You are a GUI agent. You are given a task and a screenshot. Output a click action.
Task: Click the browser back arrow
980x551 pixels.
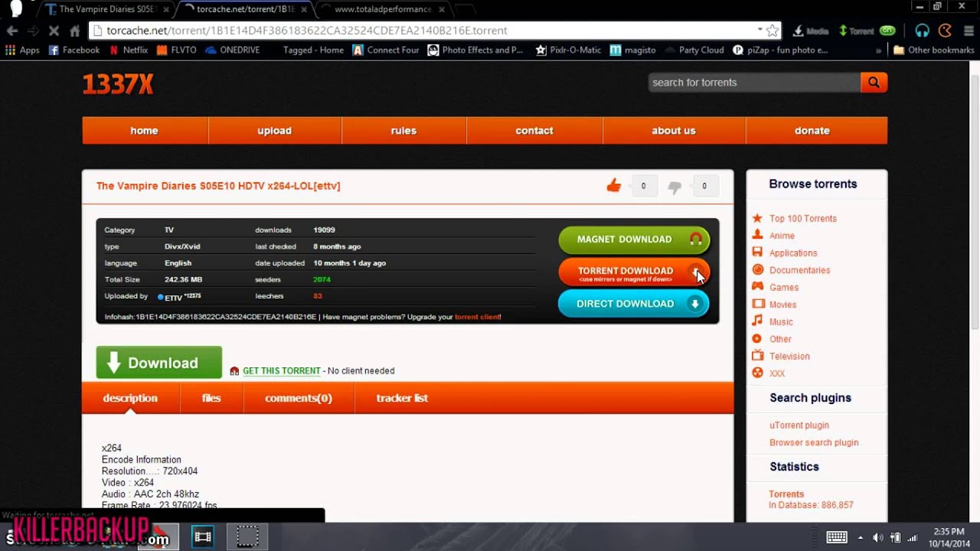pyautogui.click(x=12, y=31)
